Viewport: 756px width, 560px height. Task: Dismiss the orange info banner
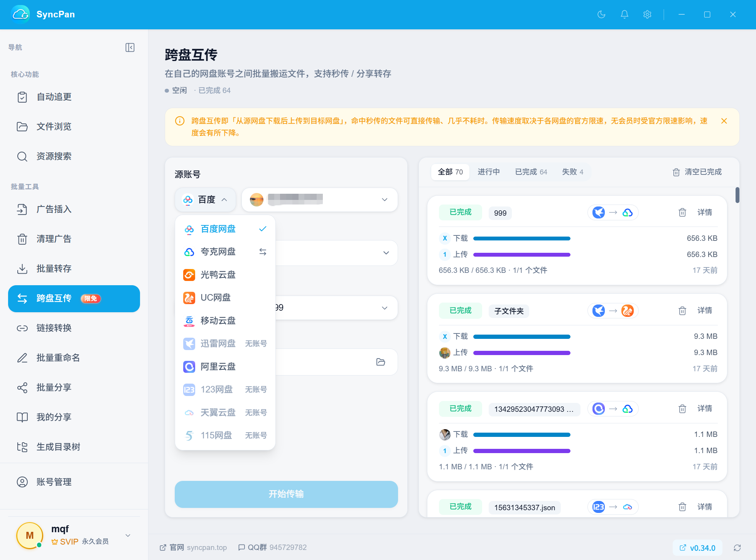(724, 121)
